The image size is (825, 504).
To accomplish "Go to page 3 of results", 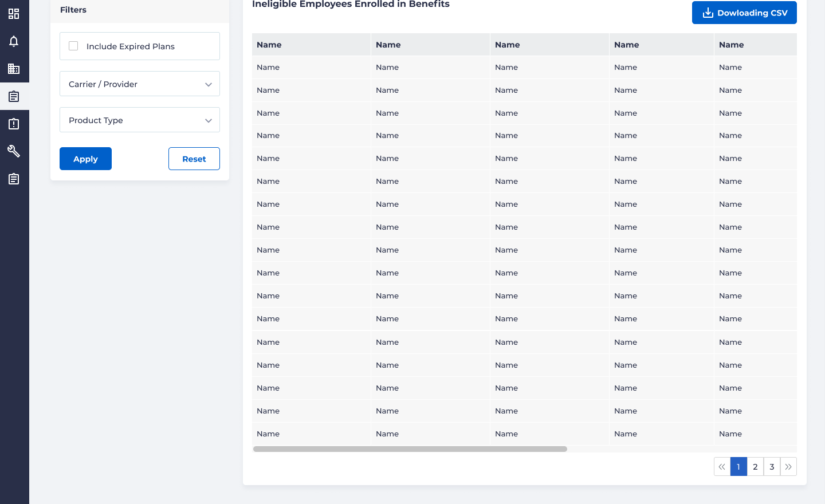I will [772, 467].
